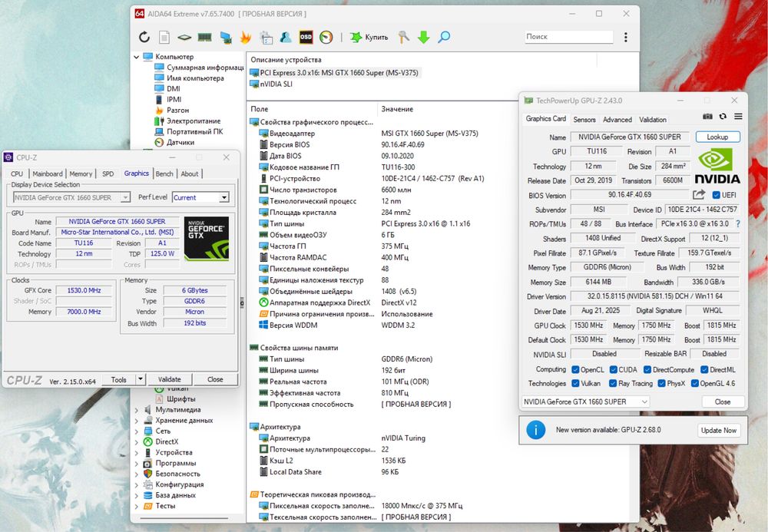Switch to the Sensors tab in GPU-Z
The width and height of the screenshot is (768, 532).
tap(584, 120)
